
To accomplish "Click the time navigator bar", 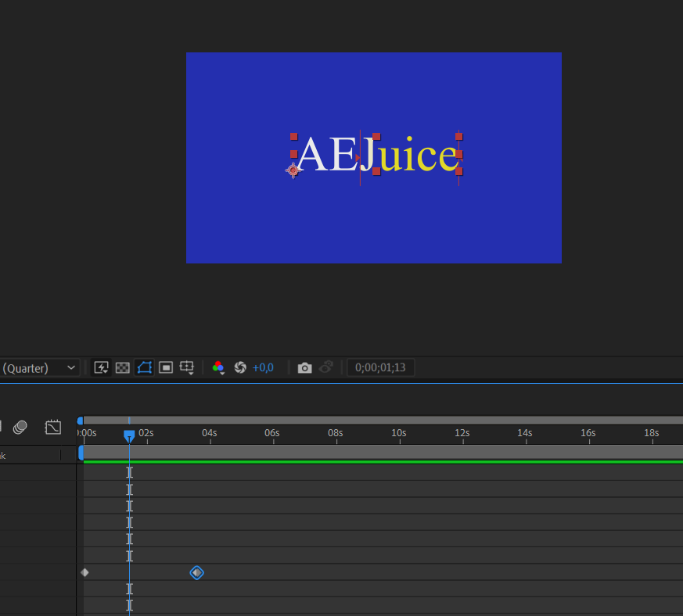I will click(383, 421).
